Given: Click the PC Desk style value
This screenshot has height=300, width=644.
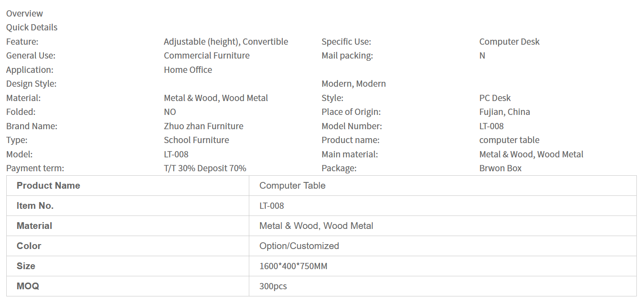Looking at the screenshot, I should click(495, 98).
